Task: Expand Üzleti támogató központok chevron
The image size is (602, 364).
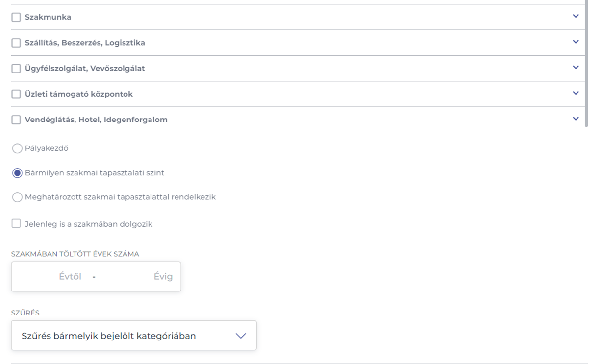Action: tap(576, 93)
